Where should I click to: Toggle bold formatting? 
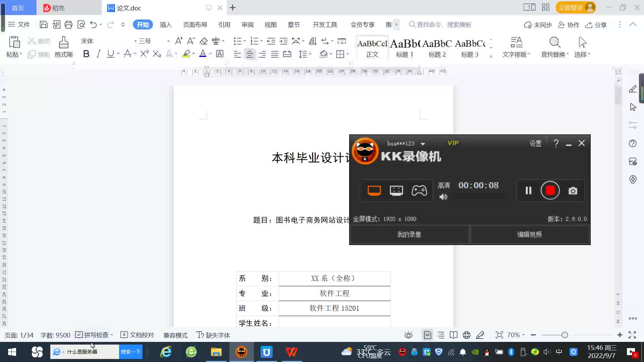(86, 54)
